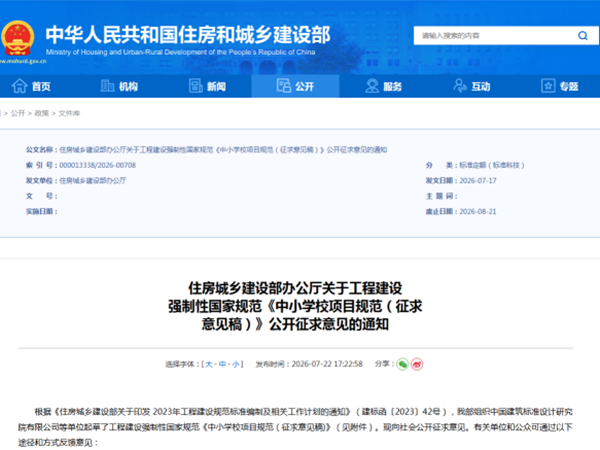Click the national emblem logo
The height and width of the screenshot is (450, 600).
click(x=18, y=38)
